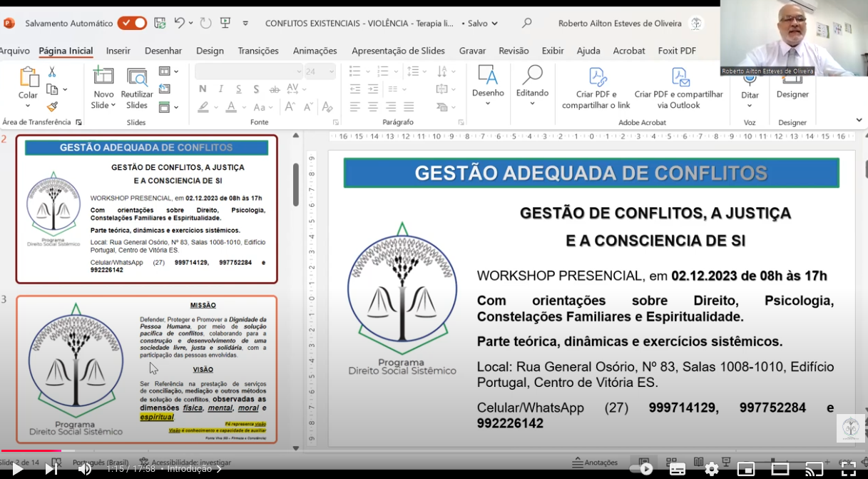Click the Copy icon in the clipboard group
Viewport: 868px width, 479px height.
click(52, 89)
